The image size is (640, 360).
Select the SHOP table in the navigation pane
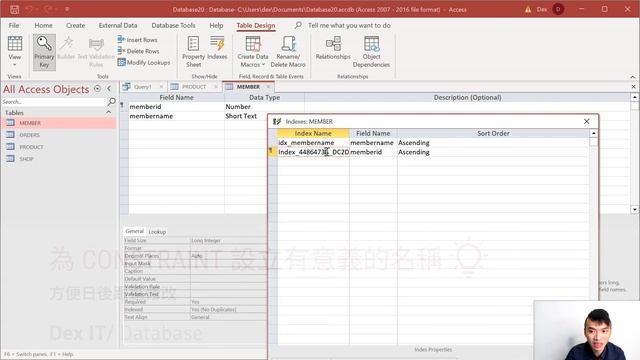pyautogui.click(x=58, y=159)
